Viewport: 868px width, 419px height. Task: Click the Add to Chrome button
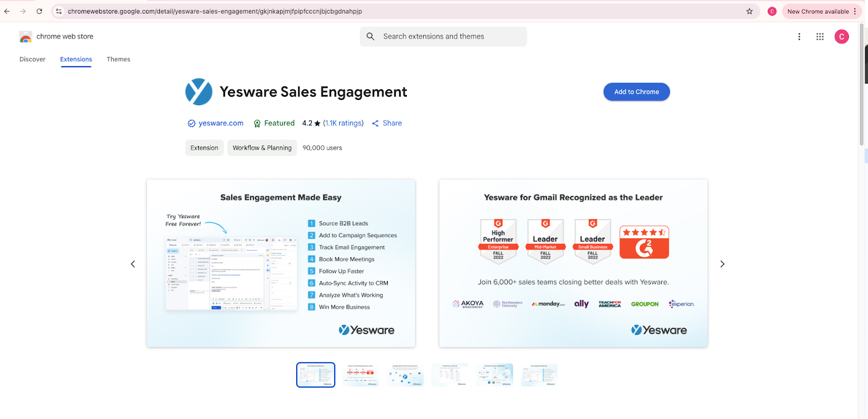[636, 92]
